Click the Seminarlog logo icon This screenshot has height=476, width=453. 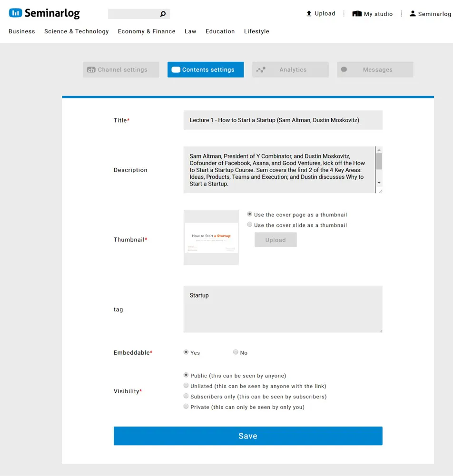pyautogui.click(x=15, y=13)
